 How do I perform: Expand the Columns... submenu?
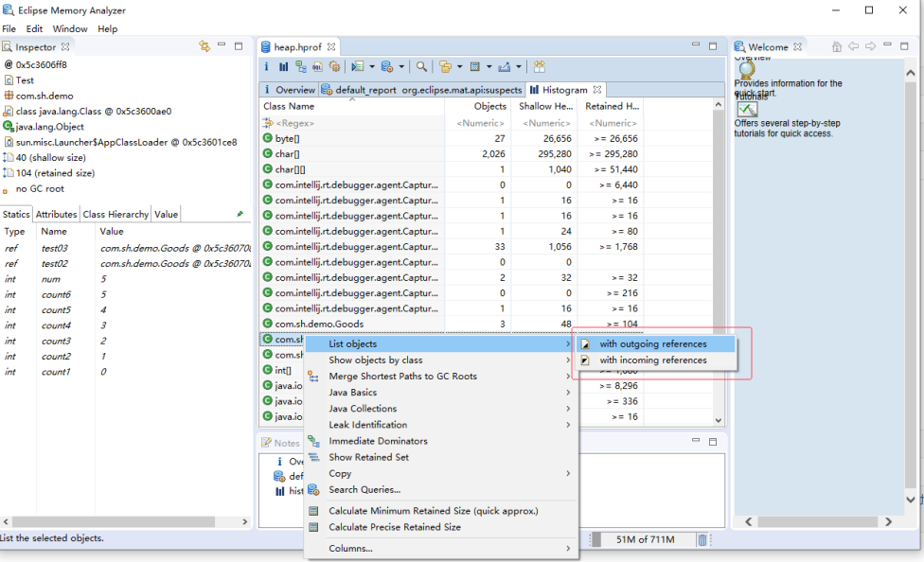pyautogui.click(x=441, y=548)
